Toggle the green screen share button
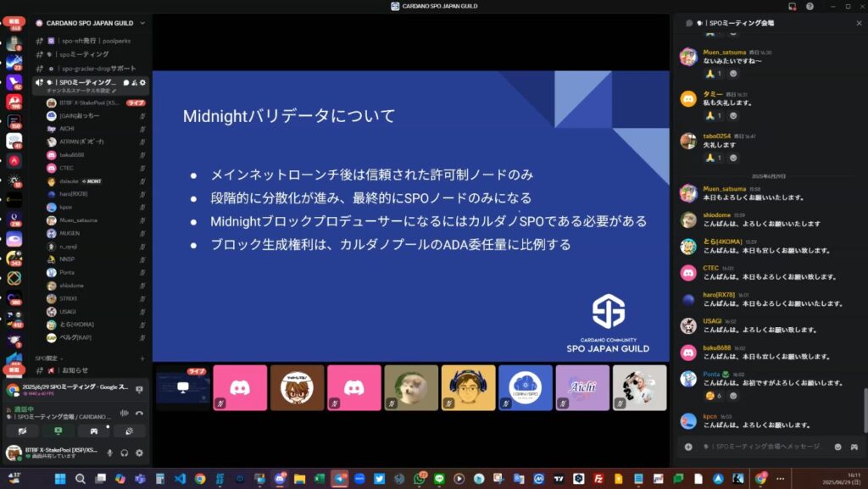 point(58,431)
